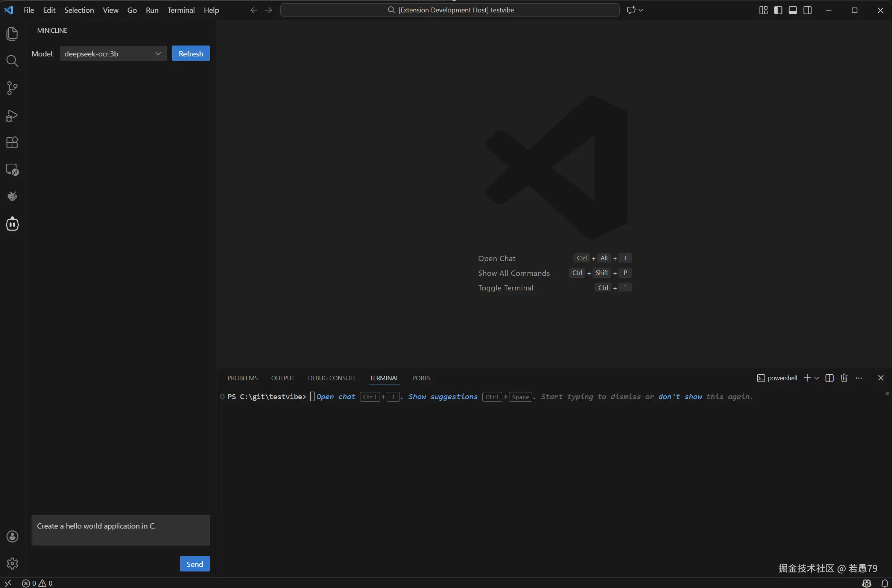Screen dimensions: 892x588
Task: Open Run and Debug view
Action: point(12,115)
